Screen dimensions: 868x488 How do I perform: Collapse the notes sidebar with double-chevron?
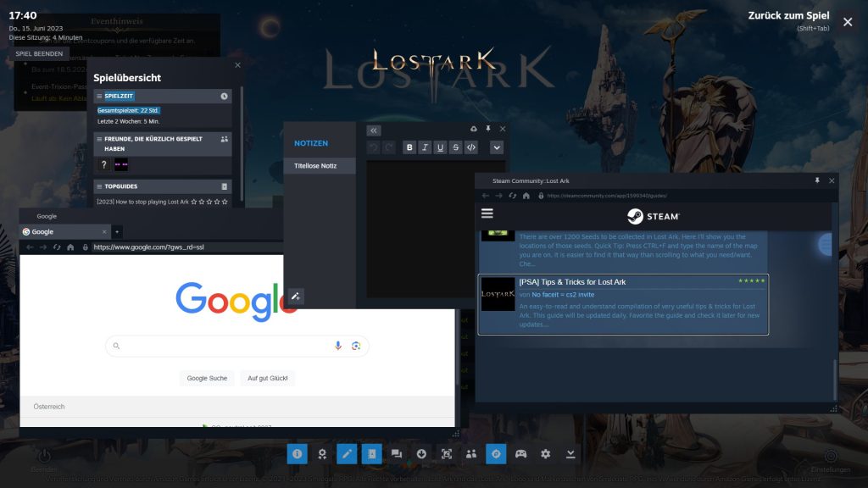(374, 130)
